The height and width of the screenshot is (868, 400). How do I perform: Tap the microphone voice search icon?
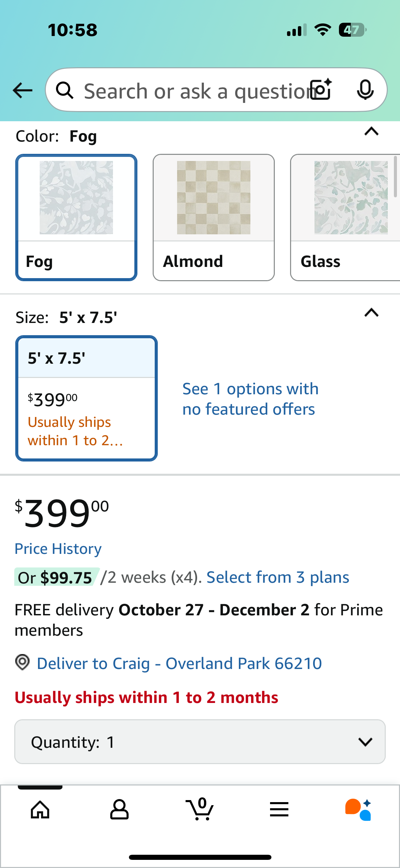coord(365,90)
